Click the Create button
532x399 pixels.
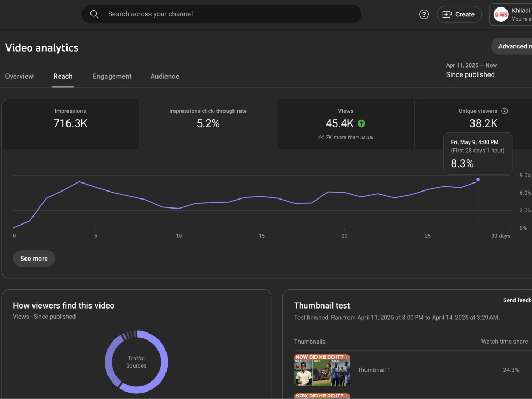point(459,14)
